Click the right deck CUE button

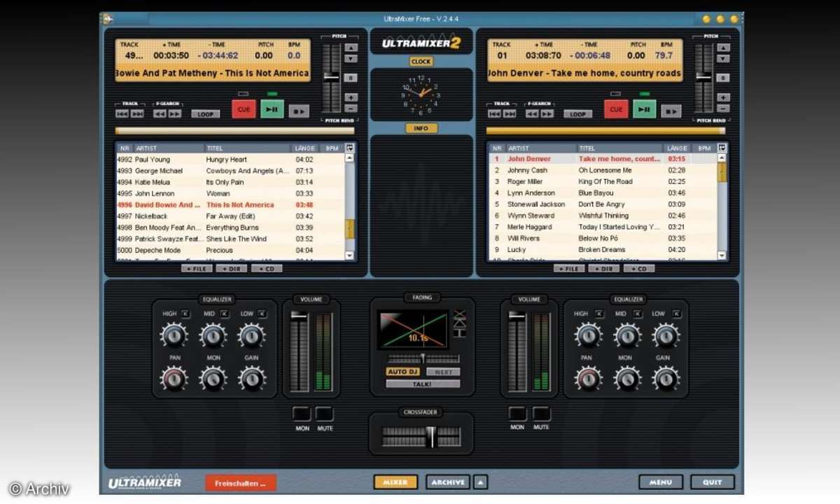click(x=616, y=109)
